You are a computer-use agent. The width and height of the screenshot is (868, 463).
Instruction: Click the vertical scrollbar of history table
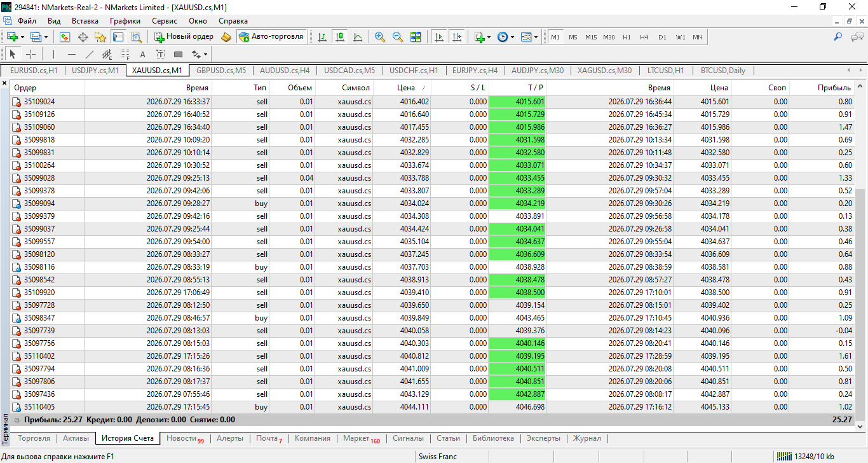861,255
